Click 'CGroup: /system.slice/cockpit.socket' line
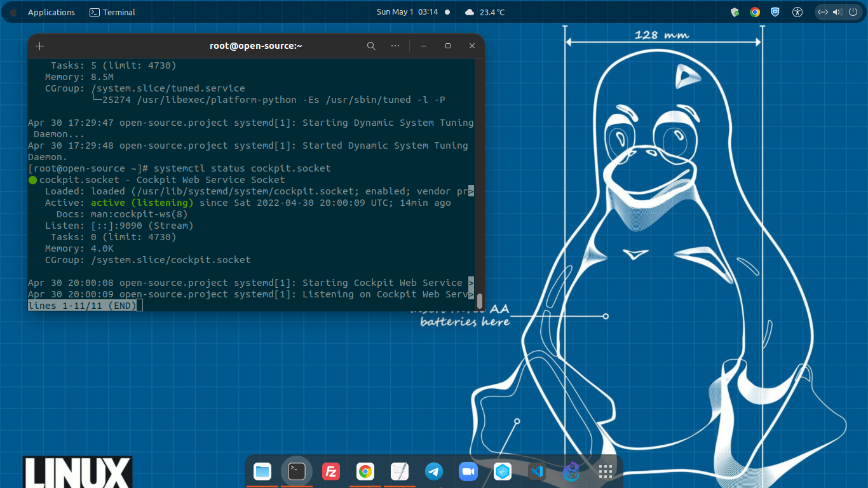Viewport: 868px width, 488px height. click(x=147, y=260)
